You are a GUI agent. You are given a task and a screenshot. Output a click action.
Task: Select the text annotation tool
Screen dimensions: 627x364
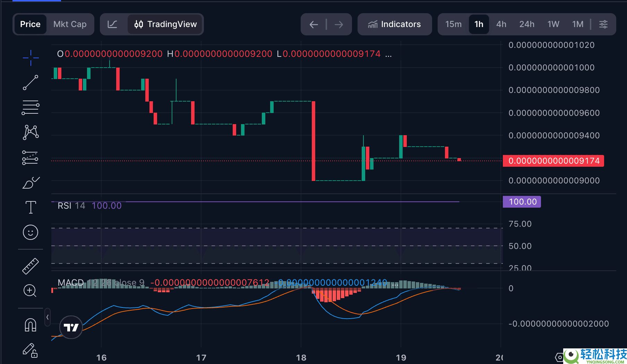click(31, 207)
